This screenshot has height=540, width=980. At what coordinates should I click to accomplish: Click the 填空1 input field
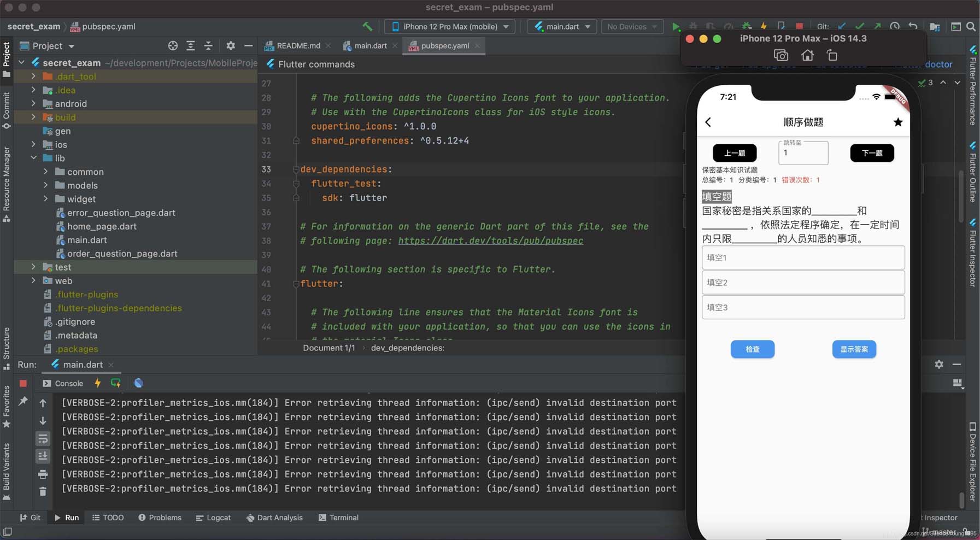tap(802, 257)
